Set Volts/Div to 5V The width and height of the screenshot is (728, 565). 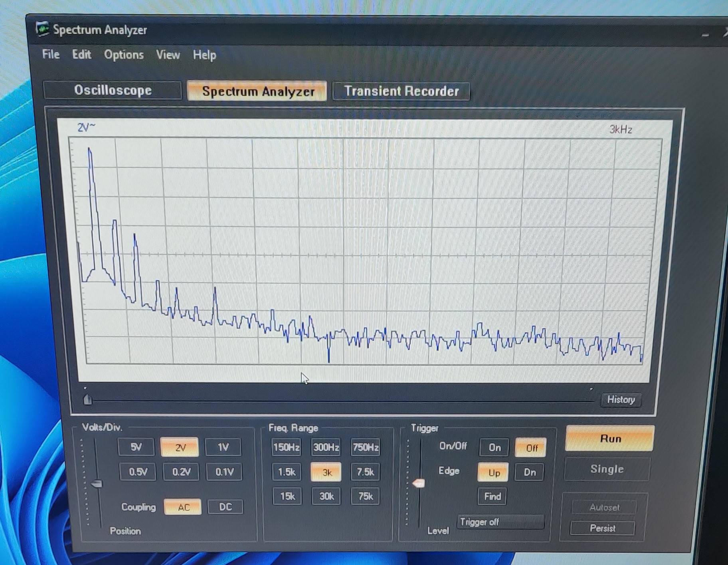136,447
